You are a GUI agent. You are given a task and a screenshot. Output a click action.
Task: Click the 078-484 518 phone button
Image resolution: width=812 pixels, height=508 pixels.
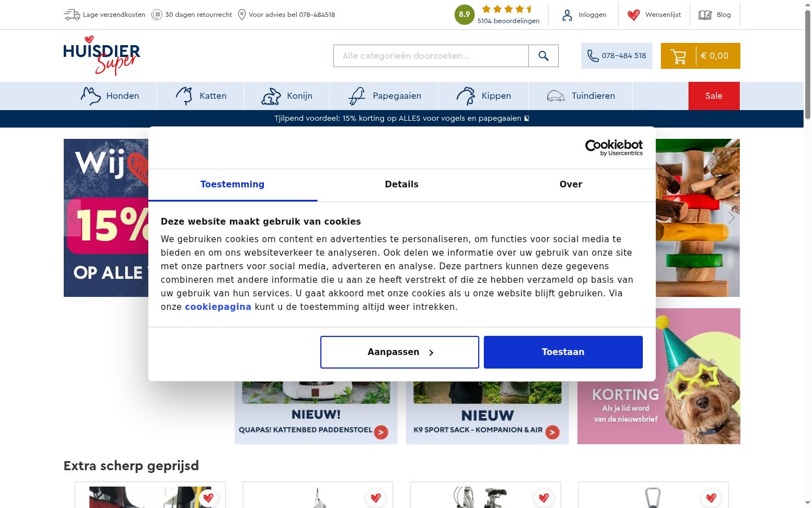617,56
